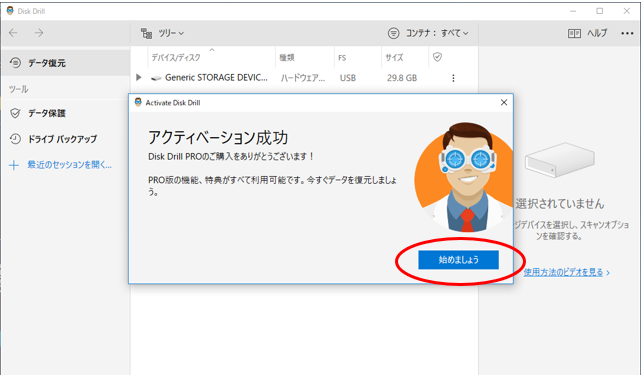Open the kebab menu for Generic STORAGE device
Image resolution: width=642 pixels, height=376 pixels.
[453, 78]
